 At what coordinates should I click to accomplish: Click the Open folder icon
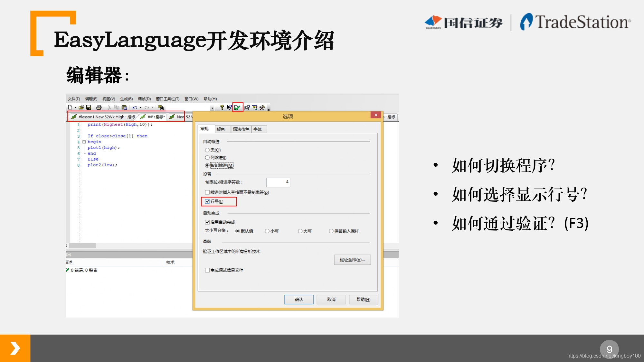81,107
